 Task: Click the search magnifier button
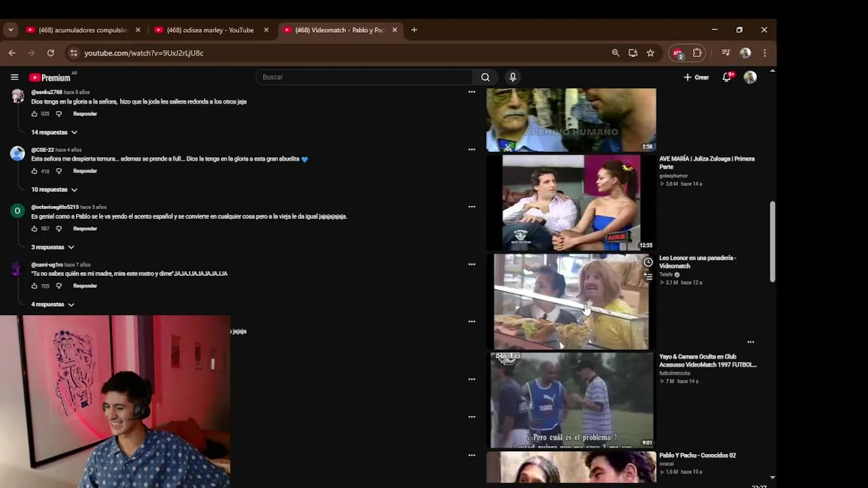486,77
